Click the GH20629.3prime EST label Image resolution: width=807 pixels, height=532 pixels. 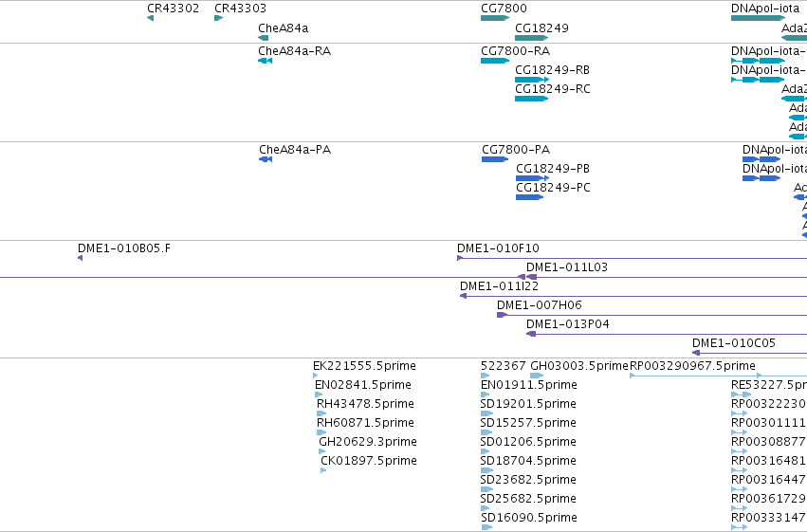point(368,442)
